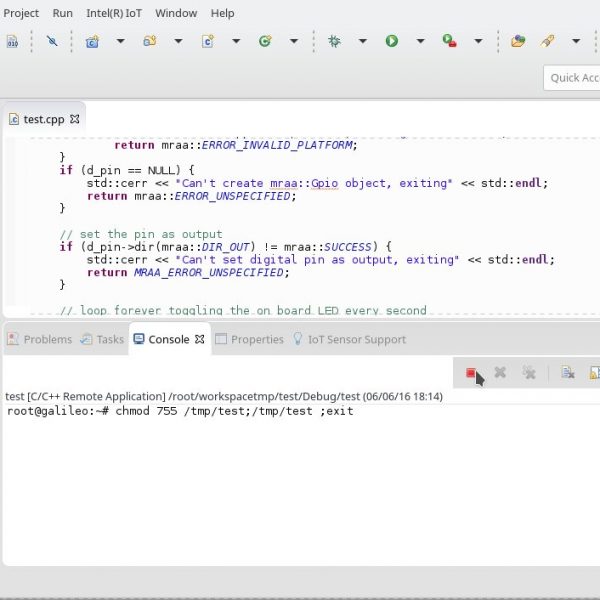Open the IoT Sensor Support tab
This screenshot has height=600, width=600.
click(350, 339)
